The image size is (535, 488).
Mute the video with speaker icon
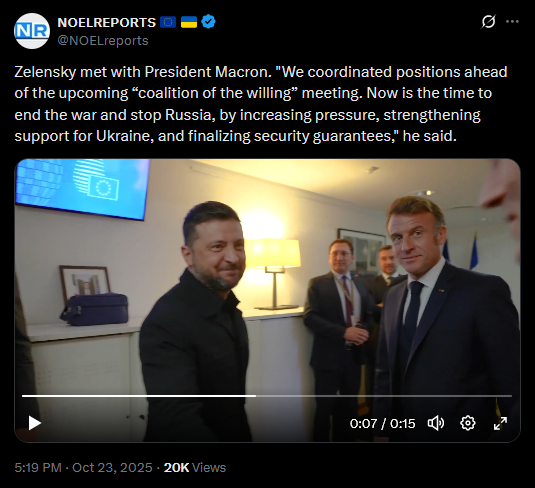(x=436, y=423)
